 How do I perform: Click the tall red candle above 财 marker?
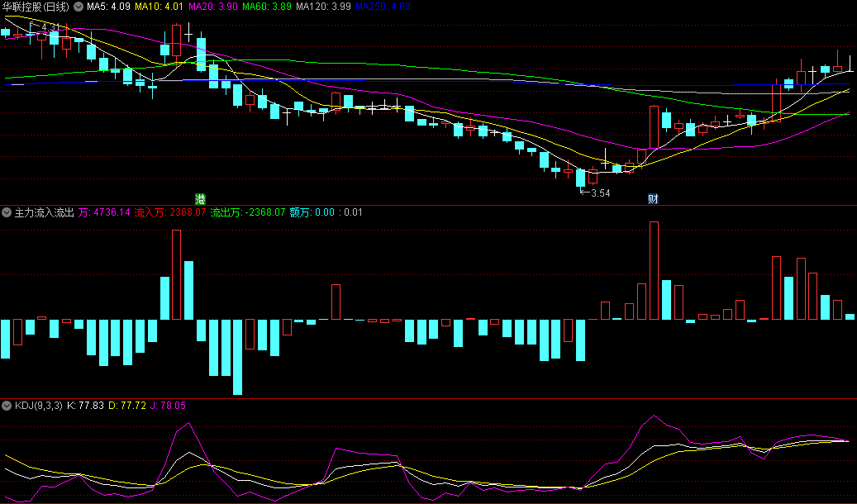click(x=654, y=126)
